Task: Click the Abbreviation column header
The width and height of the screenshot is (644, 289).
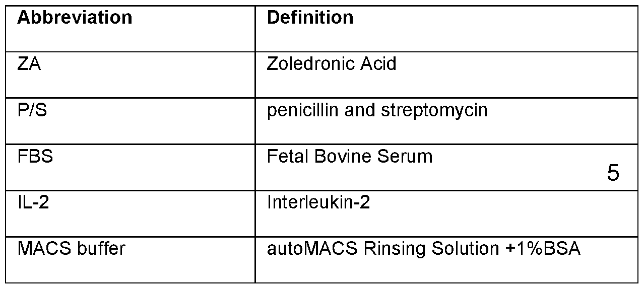Action: pyautogui.click(x=75, y=18)
